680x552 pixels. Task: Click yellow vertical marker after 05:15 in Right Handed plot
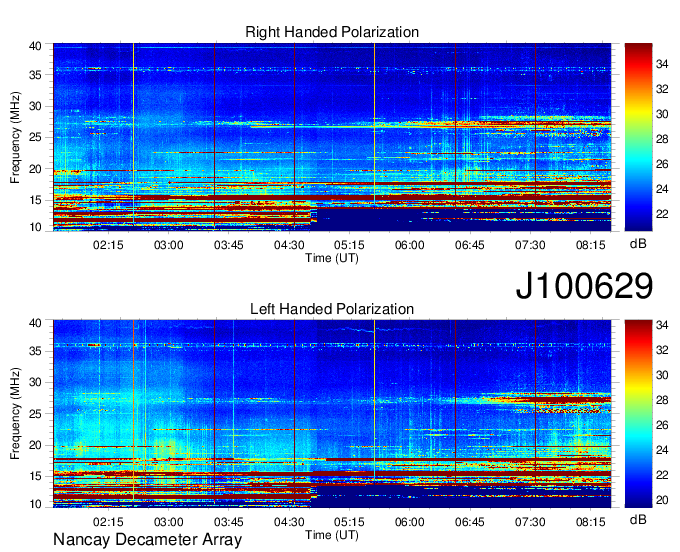pyautogui.click(x=375, y=123)
